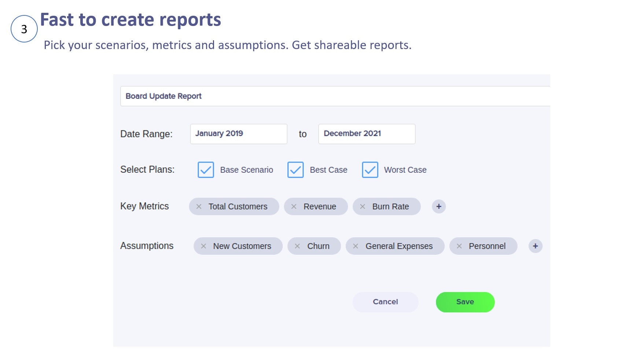Image resolution: width=644 pixels, height=357 pixels.
Task: Select the Revenue tag label
Action: pyautogui.click(x=320, y=207)
